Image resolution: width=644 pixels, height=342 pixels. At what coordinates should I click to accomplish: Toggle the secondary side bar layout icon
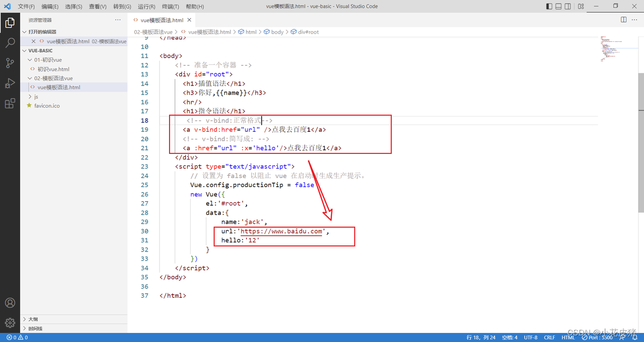click(x=568, y=7)
